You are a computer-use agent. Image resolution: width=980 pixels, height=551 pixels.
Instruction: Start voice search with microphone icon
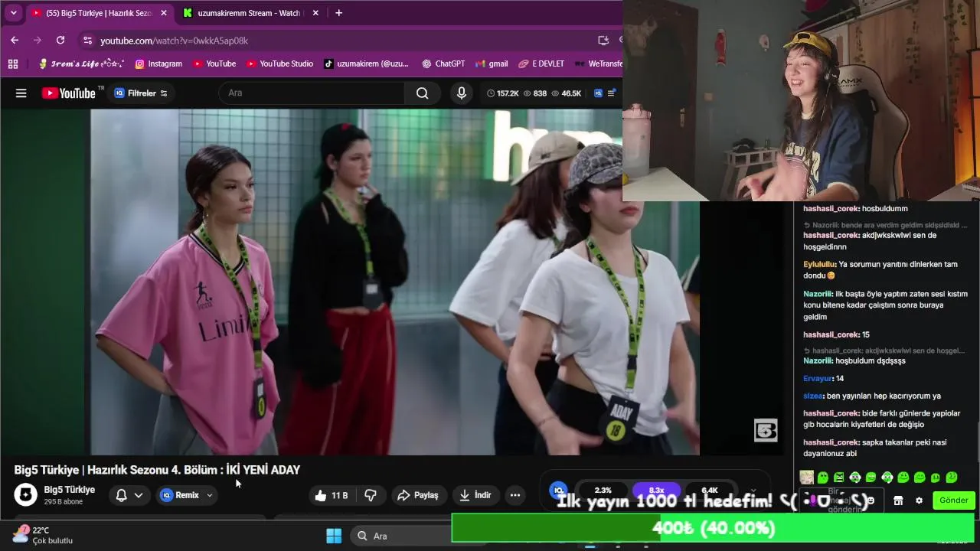pyautogui.click(x=461, y=93)
